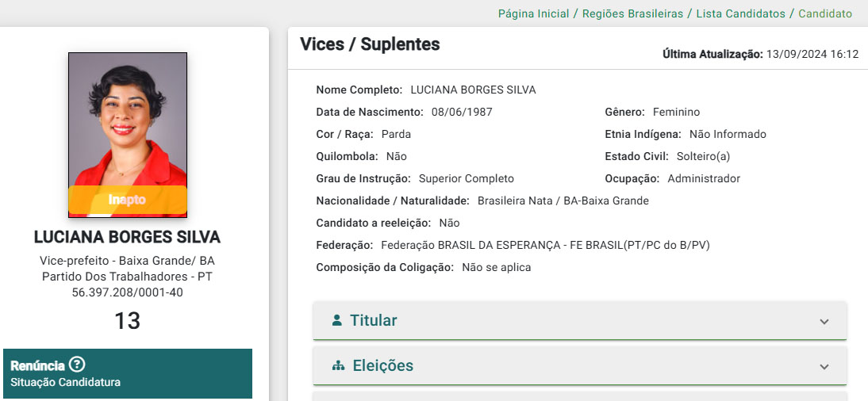
Task: Click the candidate number 13
Action: (x=127, y=321)
